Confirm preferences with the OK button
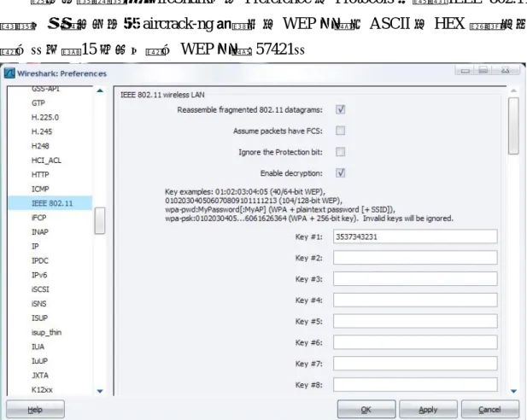 [x=366, y=410]
